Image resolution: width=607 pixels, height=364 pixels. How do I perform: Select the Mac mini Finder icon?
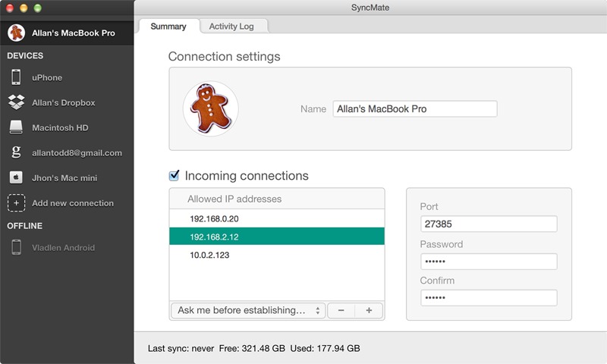[16, 177]
